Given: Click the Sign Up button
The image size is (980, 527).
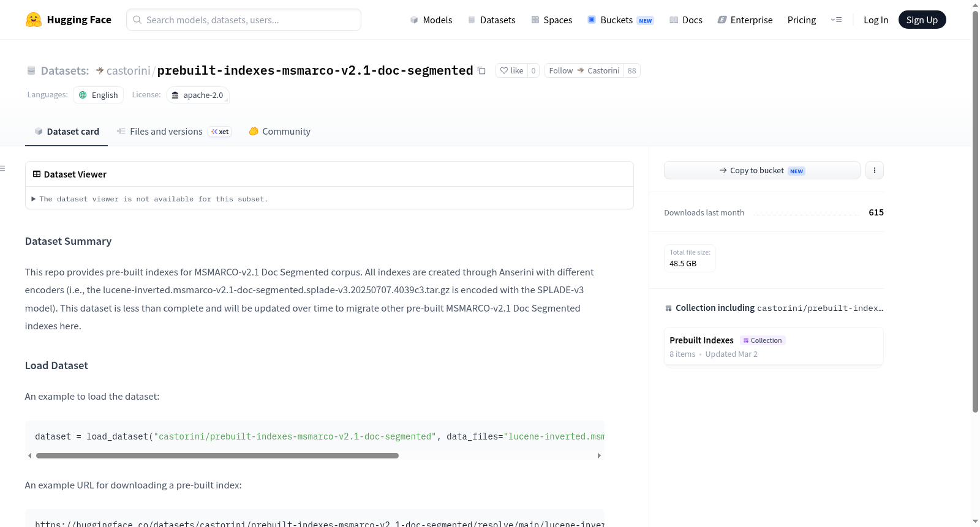Looking at the screenshot, I should (x=922, y=20).
